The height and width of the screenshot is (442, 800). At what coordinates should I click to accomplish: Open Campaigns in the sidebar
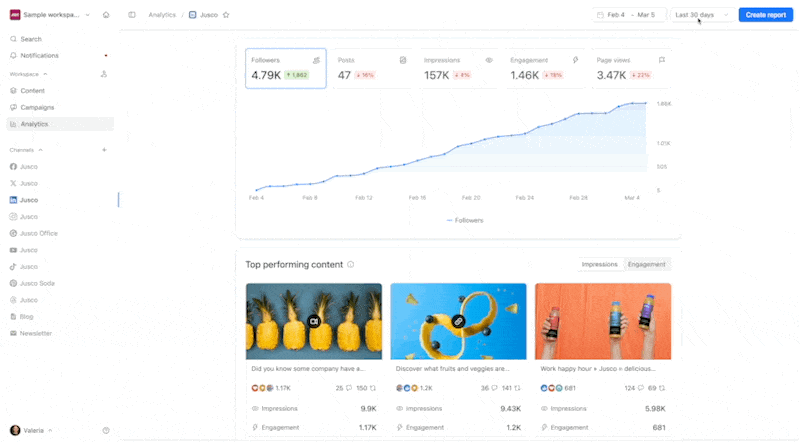click(x=37, y=107)
